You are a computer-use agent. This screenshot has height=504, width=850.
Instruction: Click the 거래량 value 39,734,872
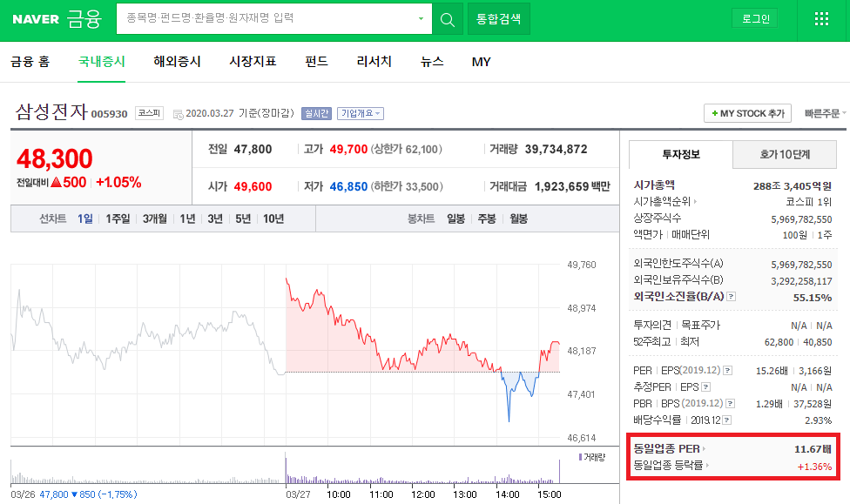(556, 149)
